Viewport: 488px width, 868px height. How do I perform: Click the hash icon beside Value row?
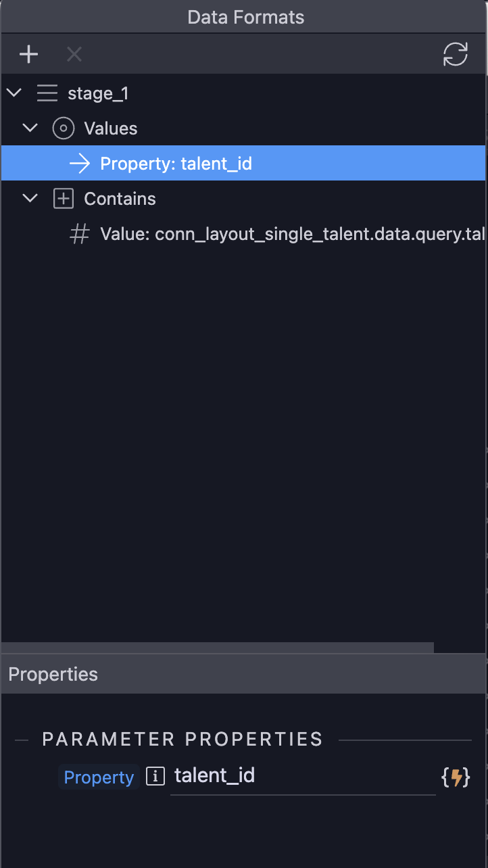point(80,234)
